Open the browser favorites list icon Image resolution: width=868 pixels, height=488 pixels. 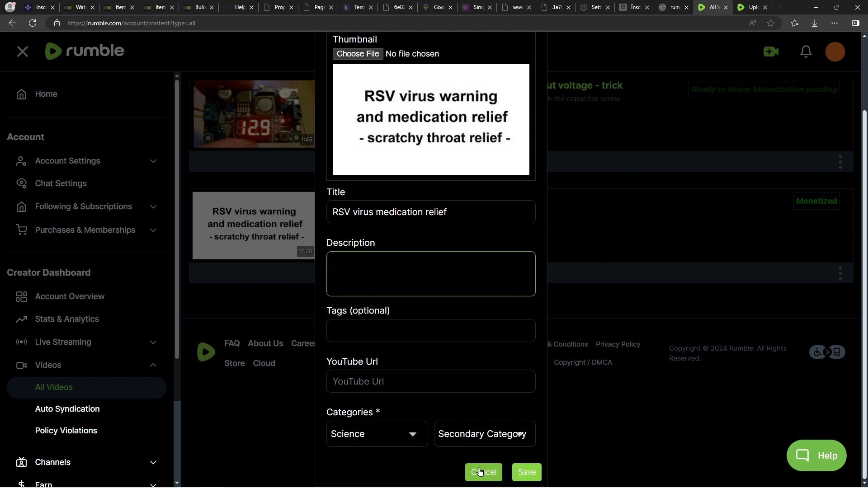coord(795,23)
